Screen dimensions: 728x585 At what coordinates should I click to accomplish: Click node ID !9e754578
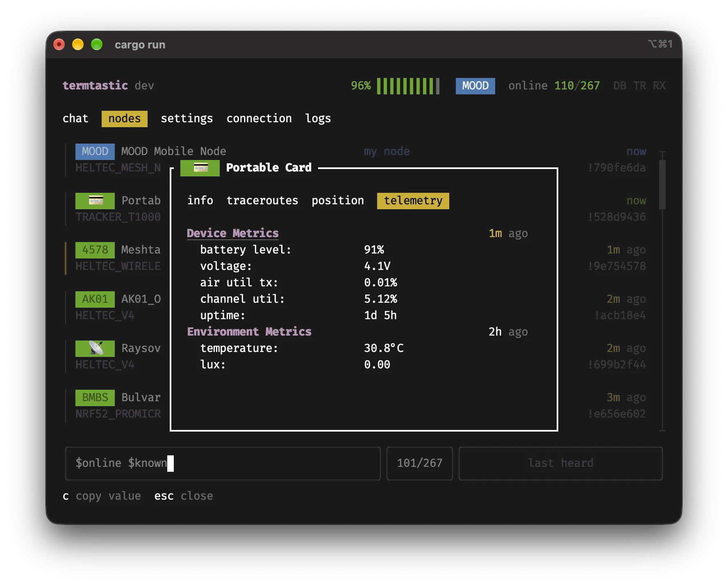617,266
